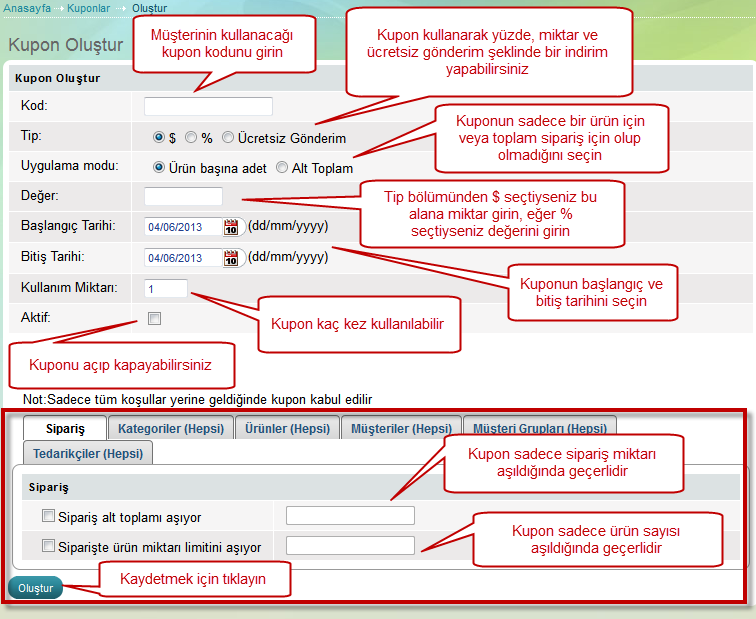This screenshot has width=756, height=619.
Task: Click into the Değer input field
Action: click(183, 196)
